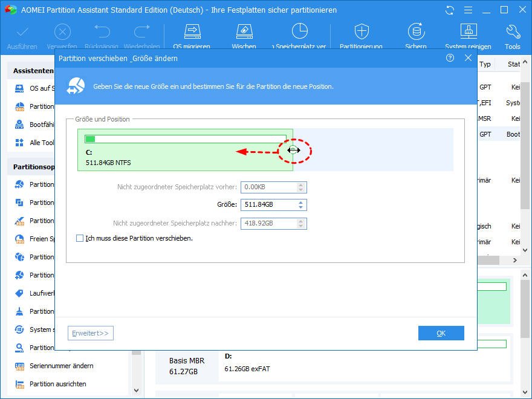Decrease Größe with down stepper arrow
This screenshot has height=399, width=532.
pyautogui.click(x=300, y=207)
